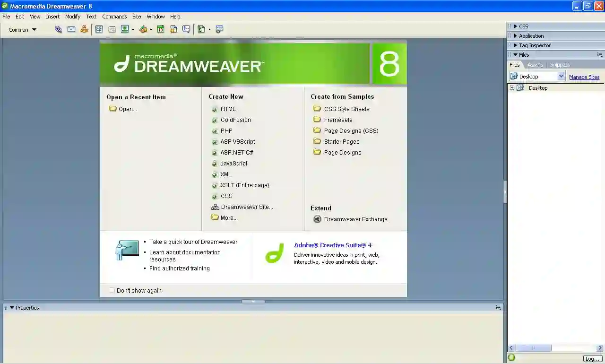Insert an Email Link using the envelope icon
The width and height of the screenshot is (605, 364).
coord(71,29)
